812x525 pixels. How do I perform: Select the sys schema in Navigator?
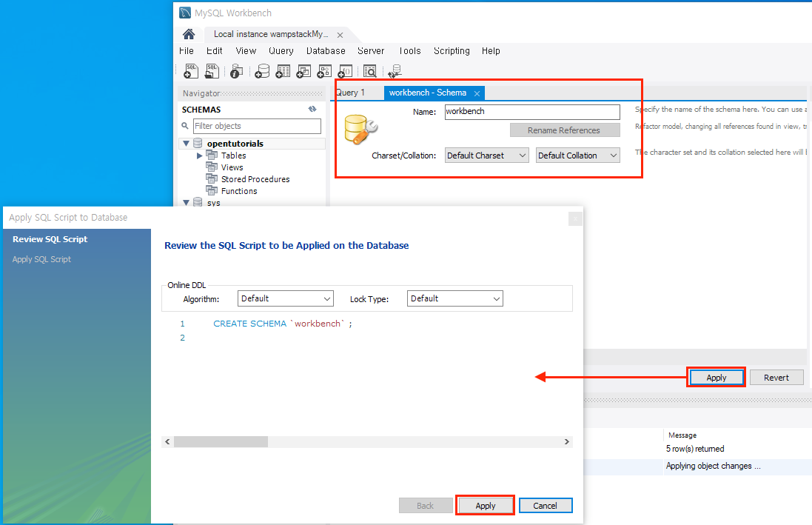coord(213,203)
